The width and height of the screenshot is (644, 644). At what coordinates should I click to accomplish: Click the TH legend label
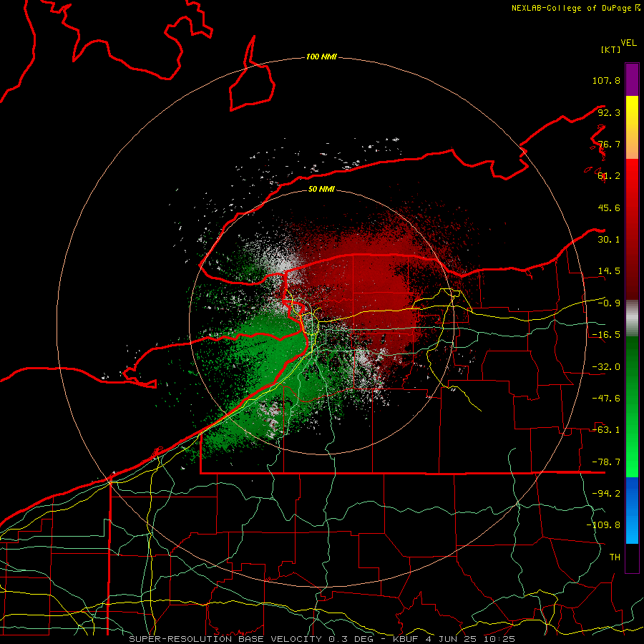click(x=615, y=557)
